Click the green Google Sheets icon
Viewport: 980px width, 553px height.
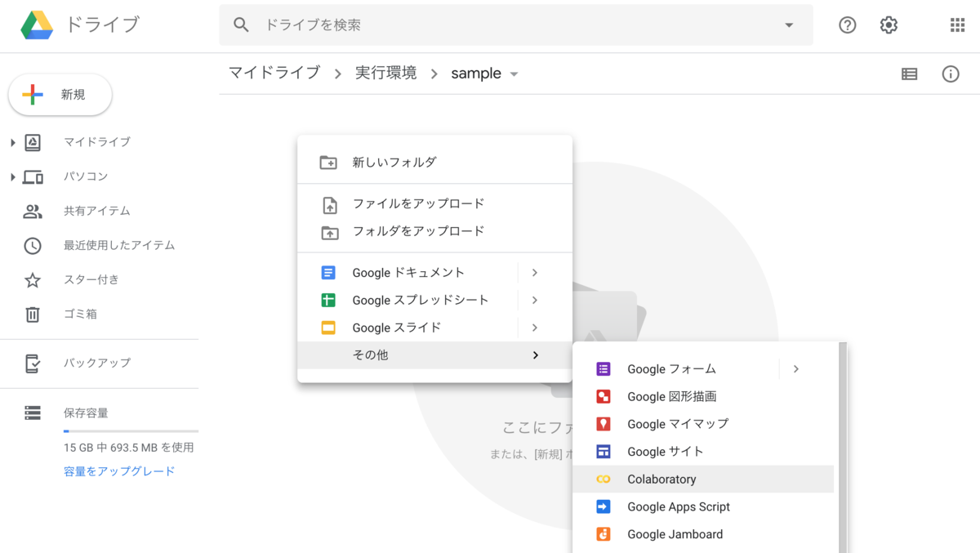tap(328, 301)
